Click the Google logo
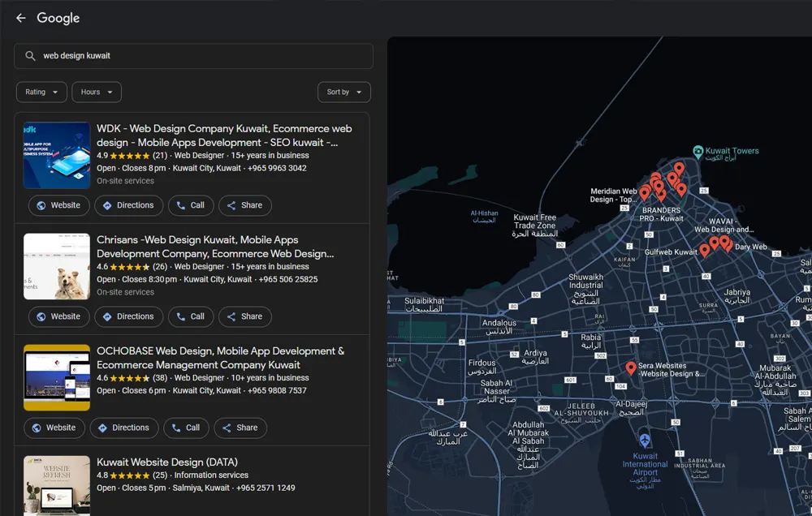 (x=58, y=18)
